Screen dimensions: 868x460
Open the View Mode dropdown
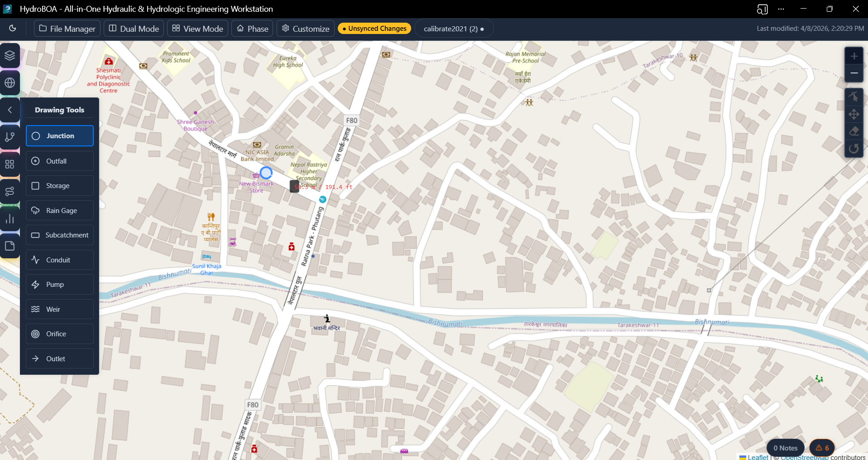(197, 29)
